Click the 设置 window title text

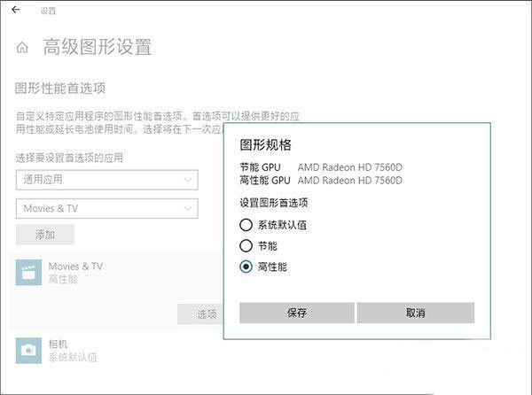48,11
